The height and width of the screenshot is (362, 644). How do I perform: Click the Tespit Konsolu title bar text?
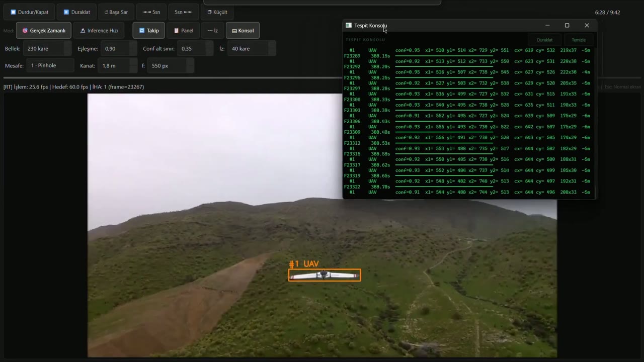click(371, 26)
